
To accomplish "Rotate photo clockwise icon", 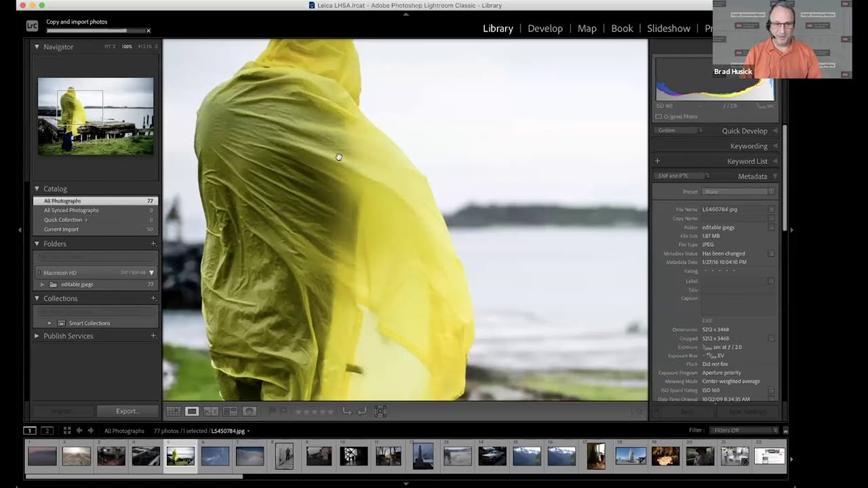I will [362, 411].
